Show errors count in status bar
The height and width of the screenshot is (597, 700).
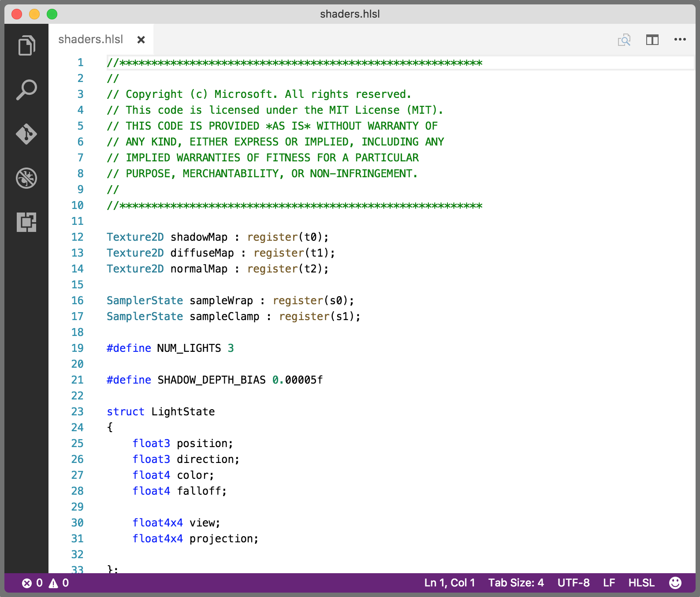(x=32, y=583)
